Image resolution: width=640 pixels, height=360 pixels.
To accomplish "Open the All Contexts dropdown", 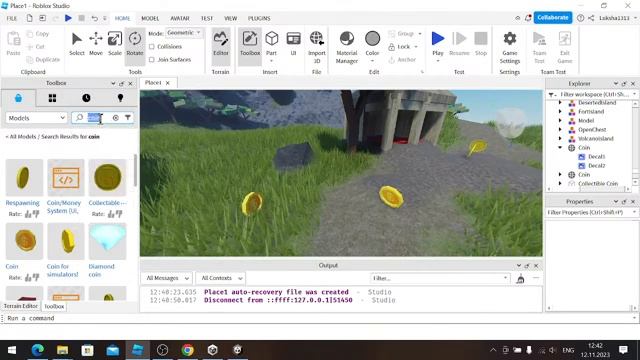I will click(x=221, y=278).
